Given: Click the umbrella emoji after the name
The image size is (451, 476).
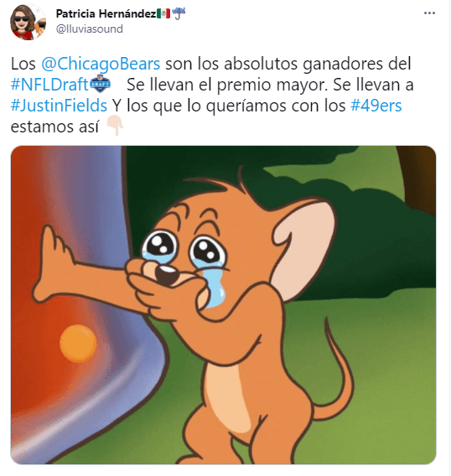Looking at the screenshot, I should click(179, 13).
